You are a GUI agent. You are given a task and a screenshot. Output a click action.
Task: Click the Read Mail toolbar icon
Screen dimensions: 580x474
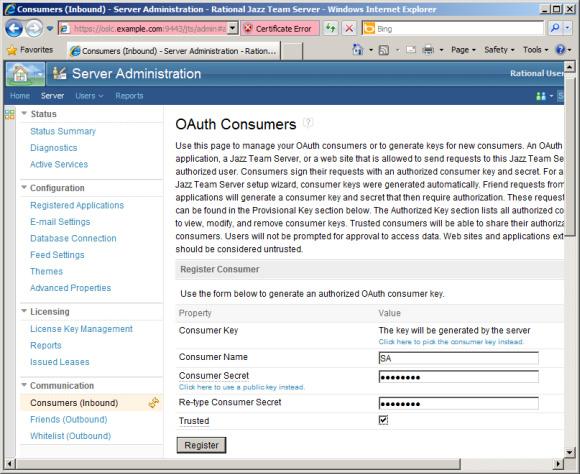(x=411, y=50)
